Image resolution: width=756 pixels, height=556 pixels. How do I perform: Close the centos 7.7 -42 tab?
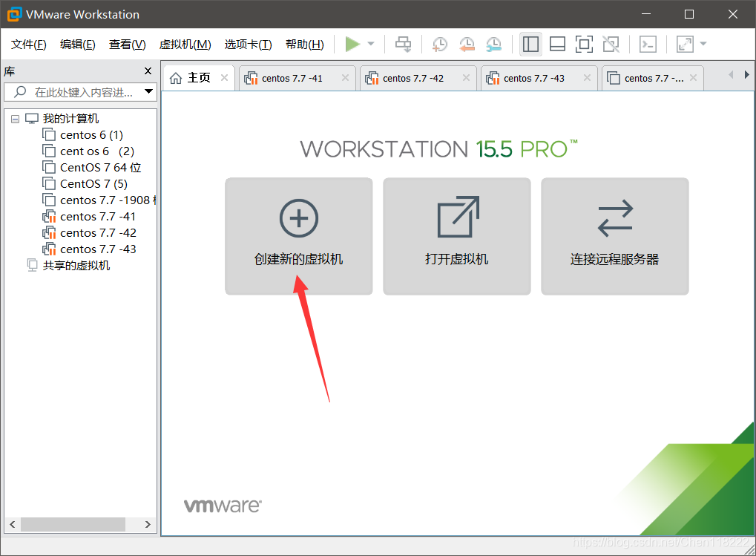(466, 78)
